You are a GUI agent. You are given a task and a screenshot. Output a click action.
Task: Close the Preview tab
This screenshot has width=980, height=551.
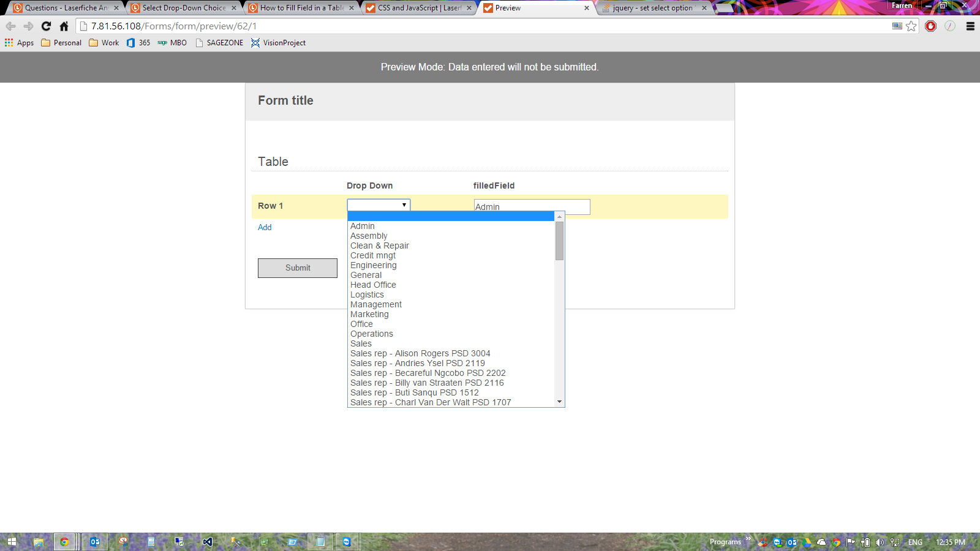[587, 8]
